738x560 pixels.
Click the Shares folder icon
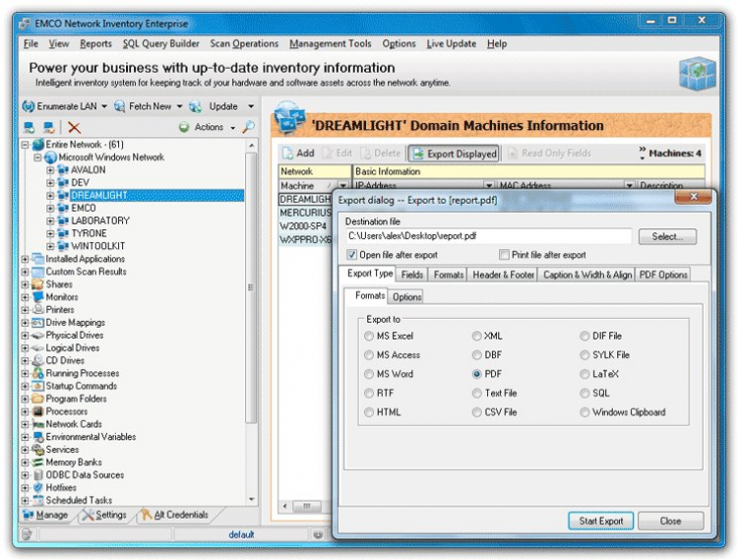pos(37,284)
